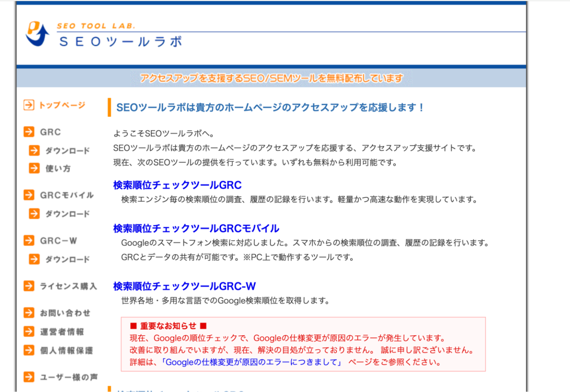Click the arrow icon next to GRC
Screen dimensions: 570x392
coord(29,131)
